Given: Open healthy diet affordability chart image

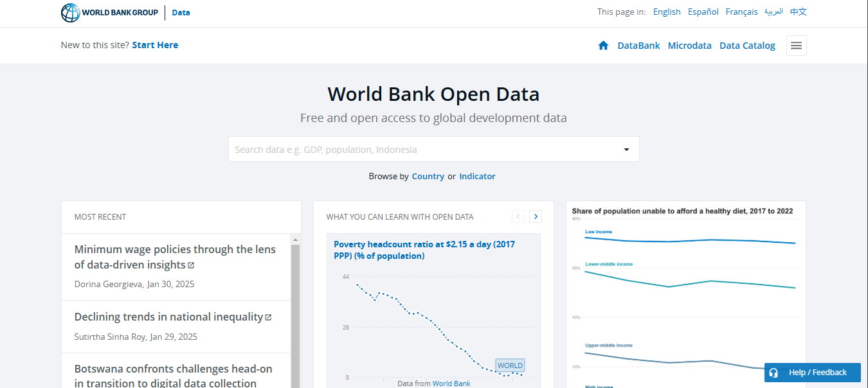Looking at the screenshot, I should [x=686, y=294].
